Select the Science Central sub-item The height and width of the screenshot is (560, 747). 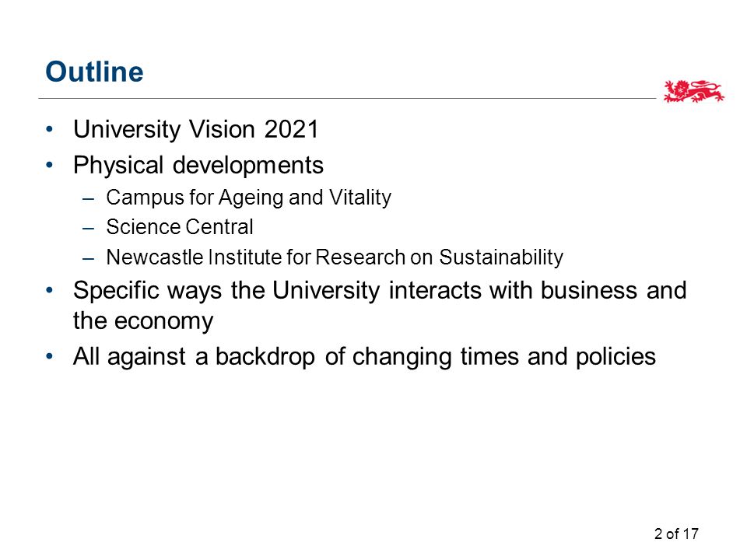(x=180, y=227)
